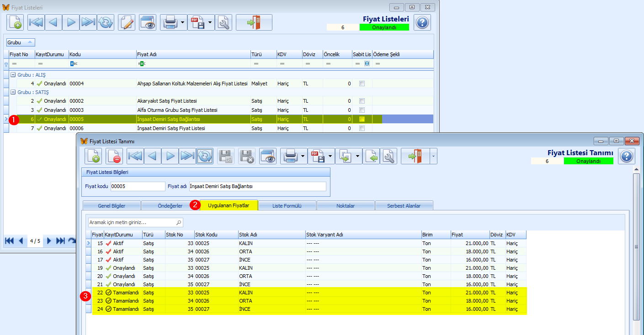Open PDF dropdown arrow in Fiyat Listeleri
644x335 pixels.
coord(210,22)
